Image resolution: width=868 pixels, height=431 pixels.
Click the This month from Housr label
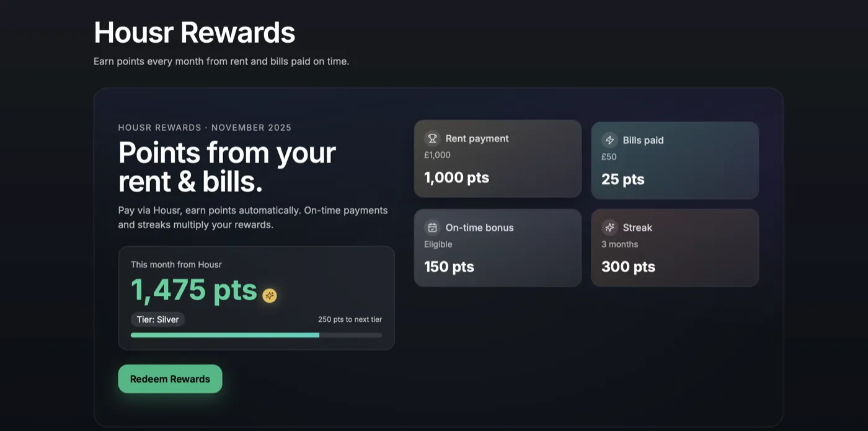pyautogui.click(x=176, y=264)
